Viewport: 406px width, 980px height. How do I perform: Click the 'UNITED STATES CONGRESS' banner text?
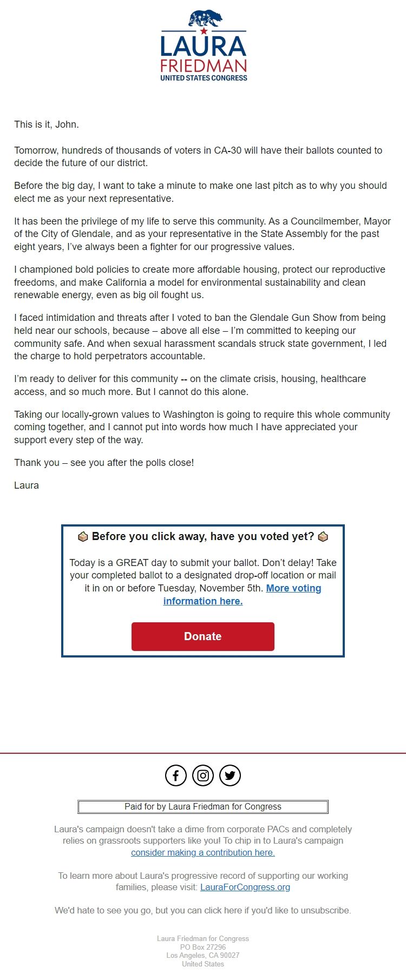coord(203,77)
